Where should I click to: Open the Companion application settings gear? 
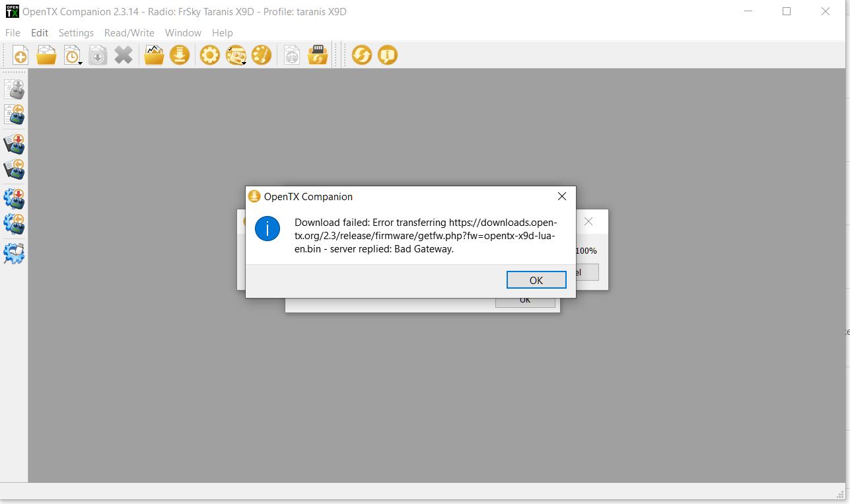click(209, 55)
